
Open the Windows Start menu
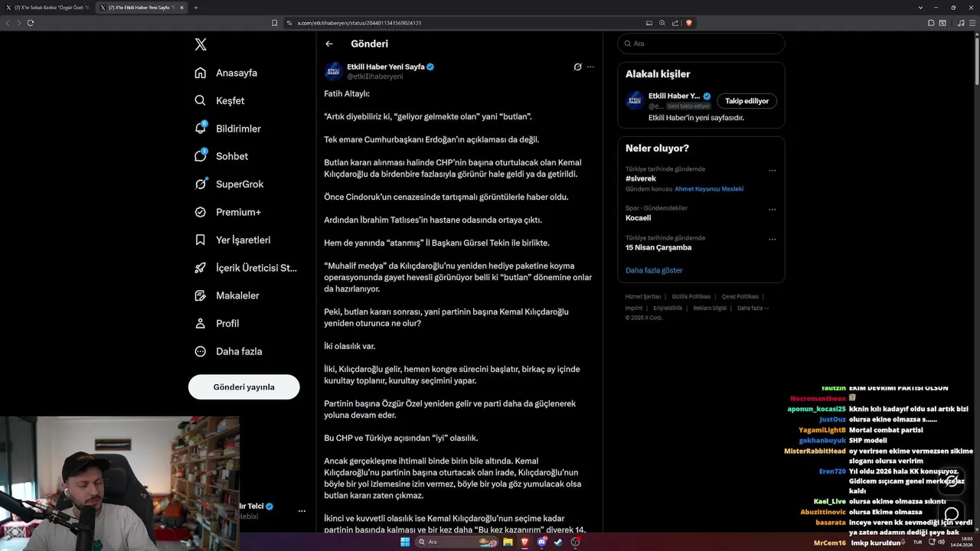point(405,542)
